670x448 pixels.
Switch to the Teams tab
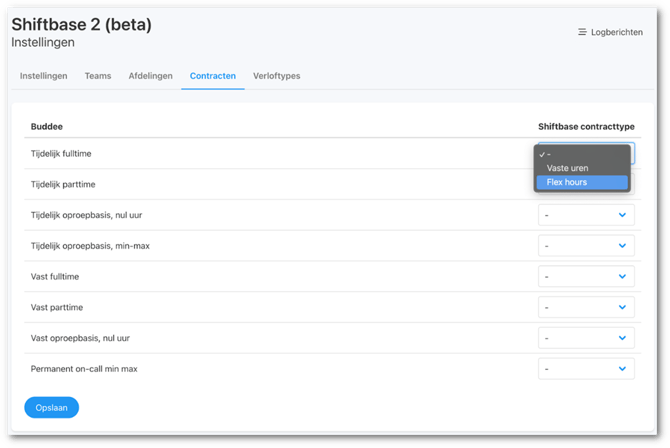tap(98, 76)
